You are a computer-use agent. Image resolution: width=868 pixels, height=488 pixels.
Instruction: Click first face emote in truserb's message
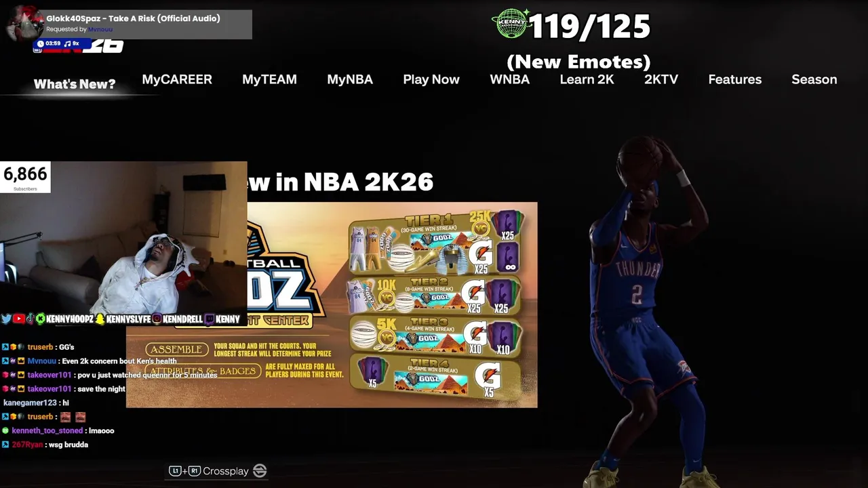pyautogui.click(x=66, y=417)
